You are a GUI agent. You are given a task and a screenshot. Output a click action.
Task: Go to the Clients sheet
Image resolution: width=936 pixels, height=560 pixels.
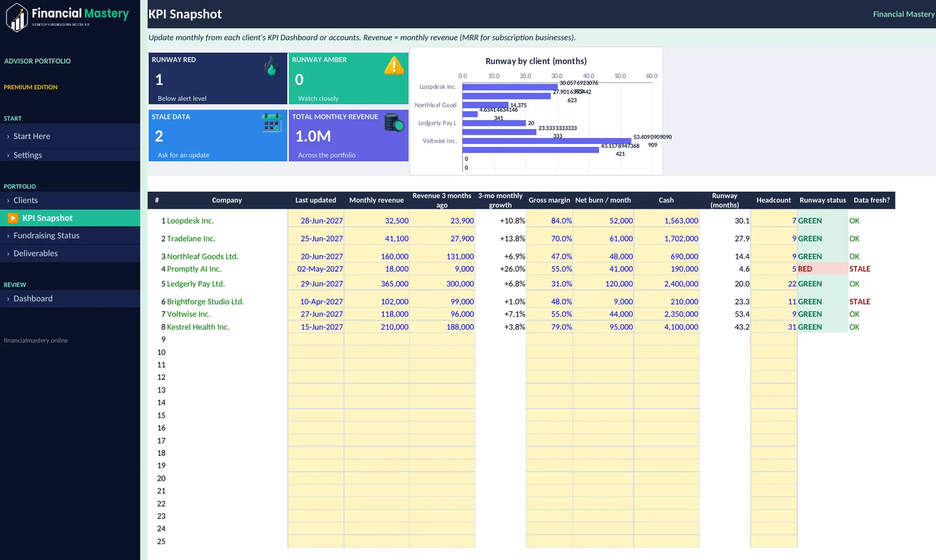(70, 200)
